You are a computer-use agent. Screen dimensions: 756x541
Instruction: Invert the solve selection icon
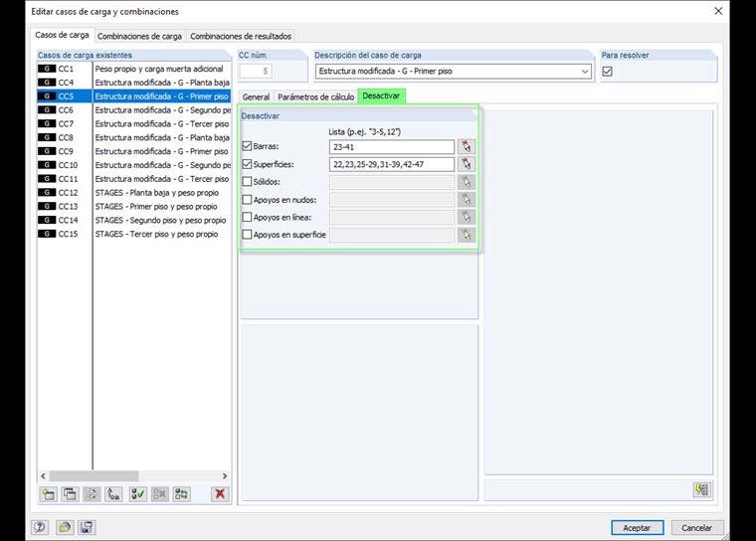click(182, 493)
